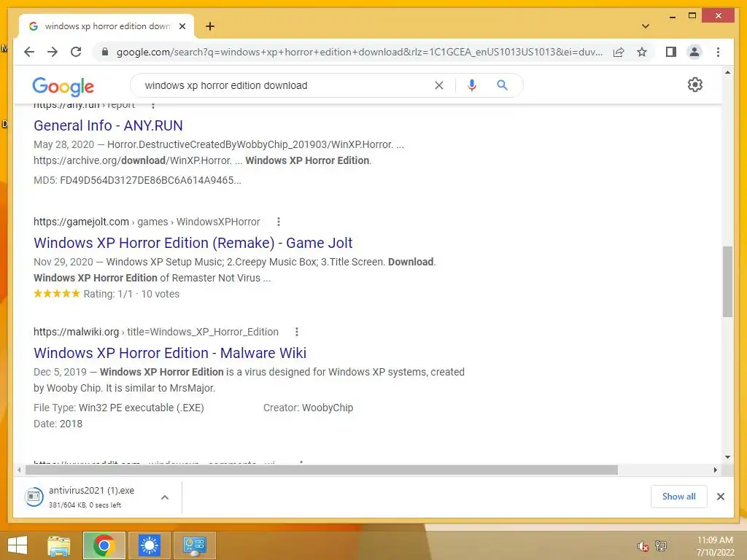Screen dimensions: 747x560
Task: Show all downloads
Action: pos(679,497)
